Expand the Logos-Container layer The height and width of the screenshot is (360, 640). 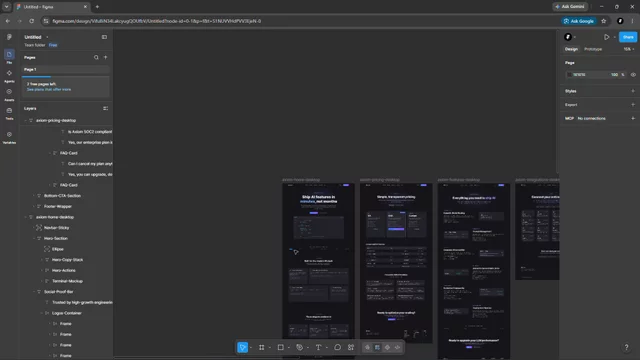42,313
